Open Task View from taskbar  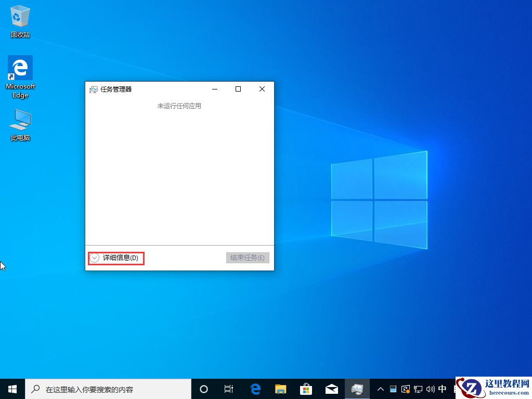click(229, 389)
